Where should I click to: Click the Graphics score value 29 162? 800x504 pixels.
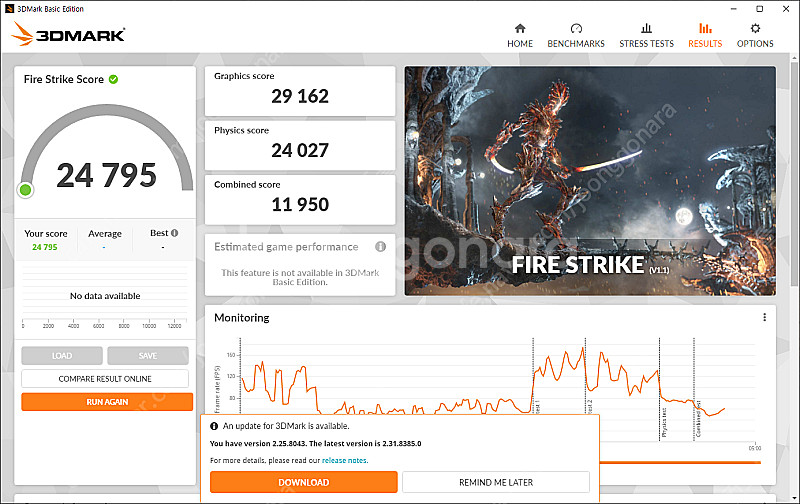tap(300, 96)
